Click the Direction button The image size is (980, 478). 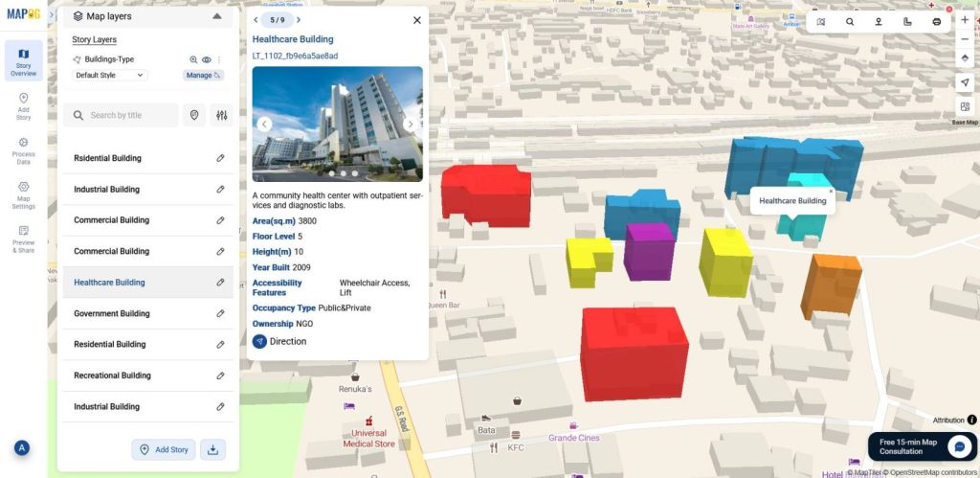pos(279,341)
